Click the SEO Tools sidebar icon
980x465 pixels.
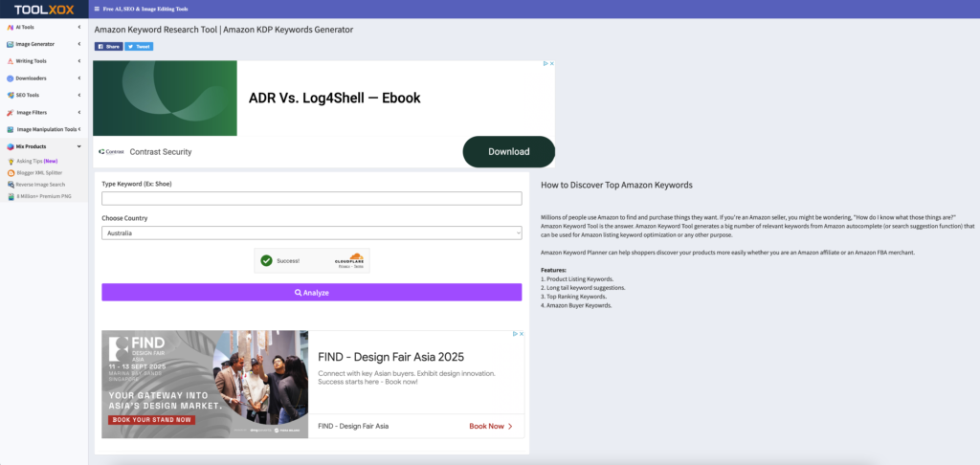(x=10, y=96)
